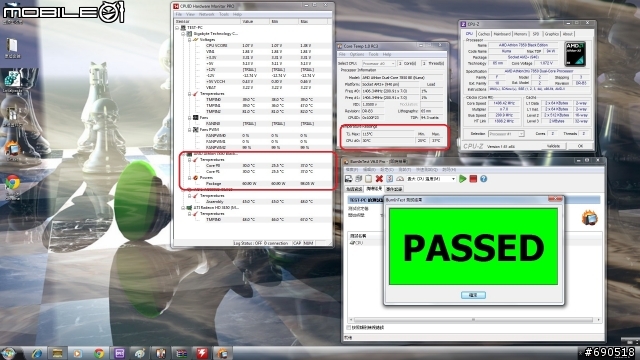640x360 pixels.
Task: Click the top document desktop icon
Action: point(12,45)
